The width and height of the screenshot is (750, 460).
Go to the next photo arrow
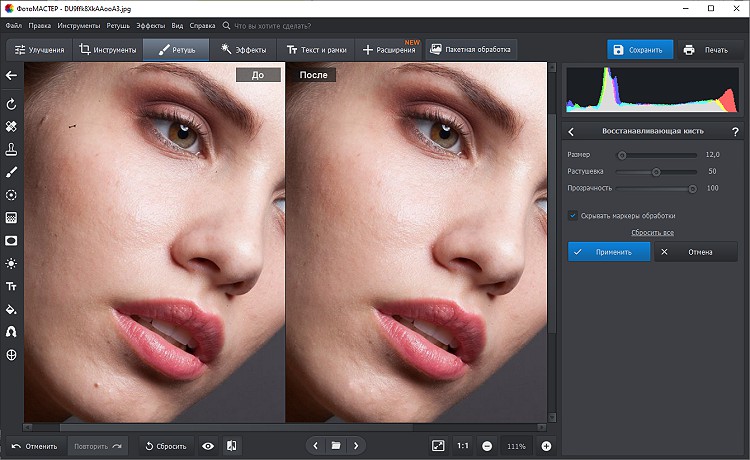(x=356, y=445)
